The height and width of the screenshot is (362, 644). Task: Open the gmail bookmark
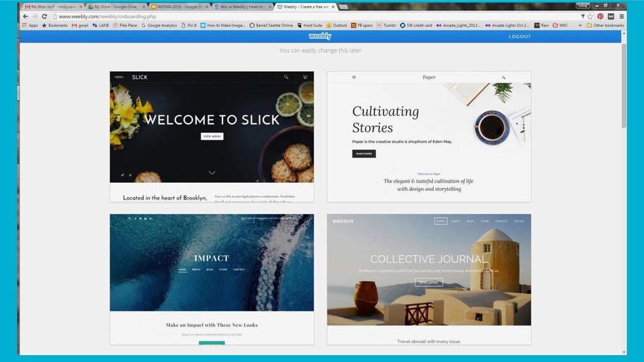point(80,25)
